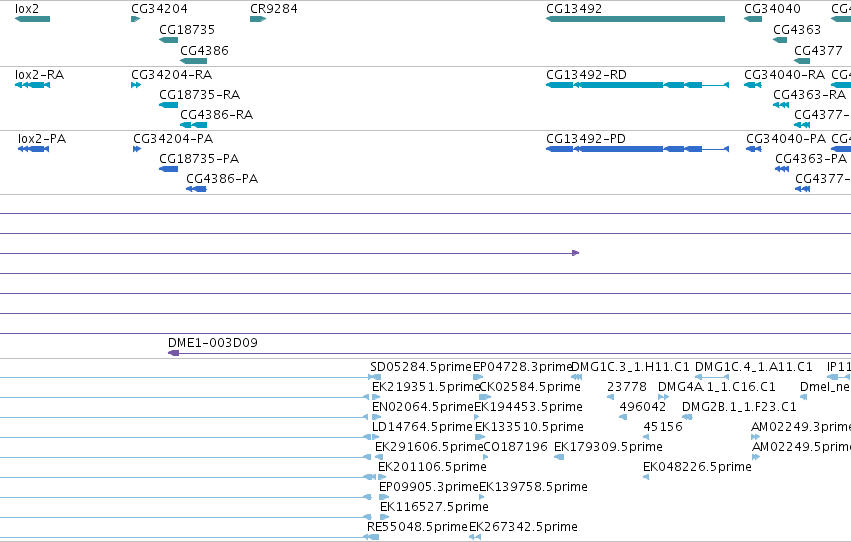Click the lox2-RA transcript label

(39, 74)
